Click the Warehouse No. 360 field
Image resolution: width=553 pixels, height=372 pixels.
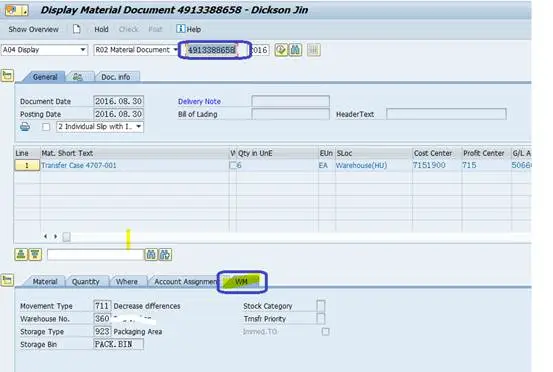click(x=102, y=318)
